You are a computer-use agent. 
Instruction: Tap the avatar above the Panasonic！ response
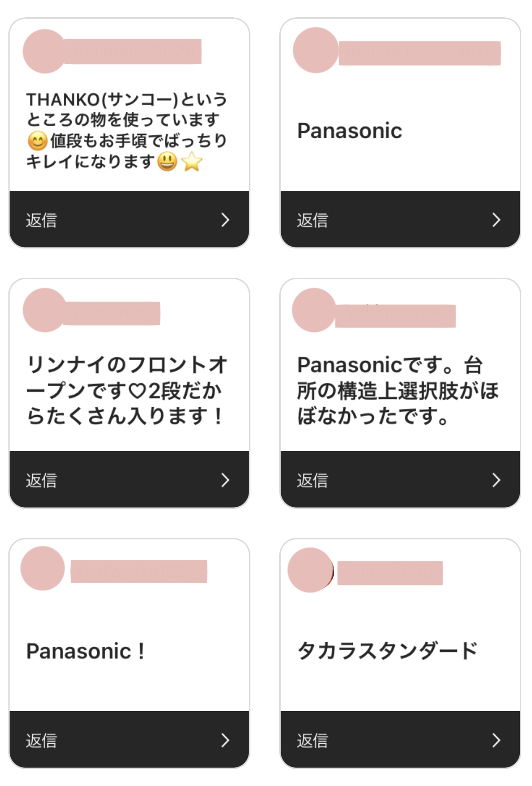[43, 569]
